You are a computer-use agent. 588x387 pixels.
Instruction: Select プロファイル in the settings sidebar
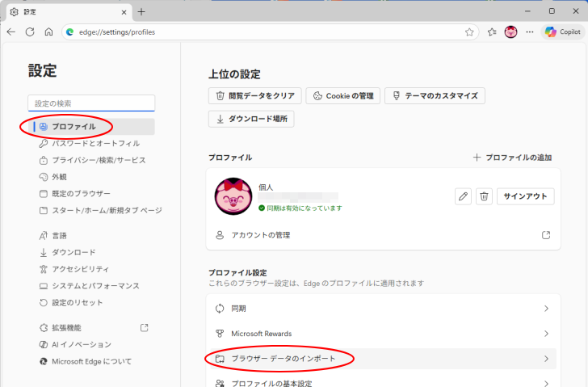click(91, 127)
